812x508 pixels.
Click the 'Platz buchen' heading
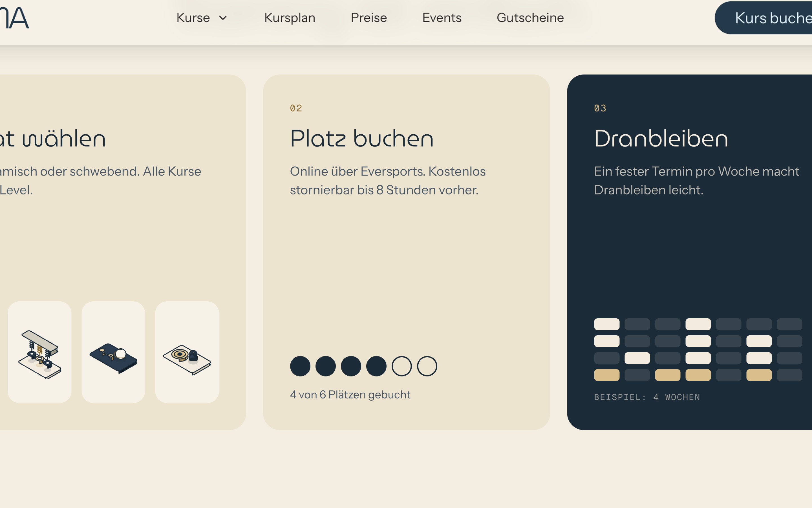point(362,138)
